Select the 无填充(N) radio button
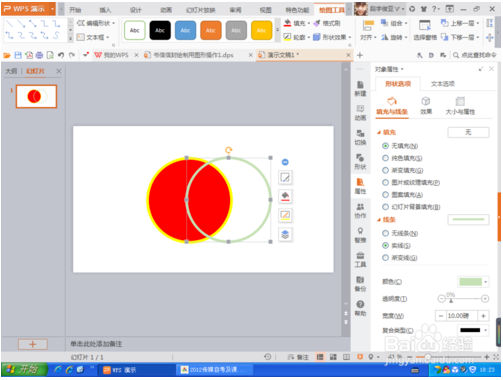503x380 pixels. tap(385, 146)
